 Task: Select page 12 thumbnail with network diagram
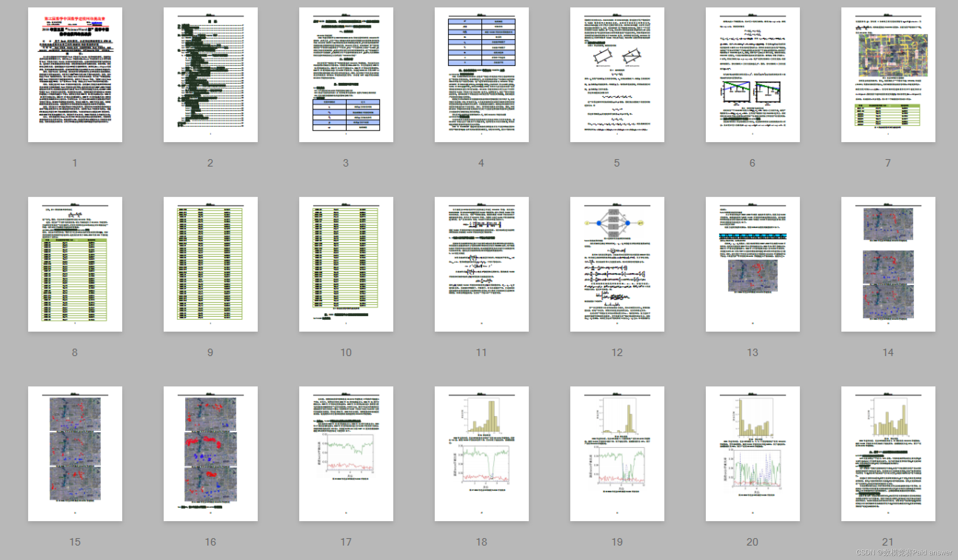click(x=617, y=264)
